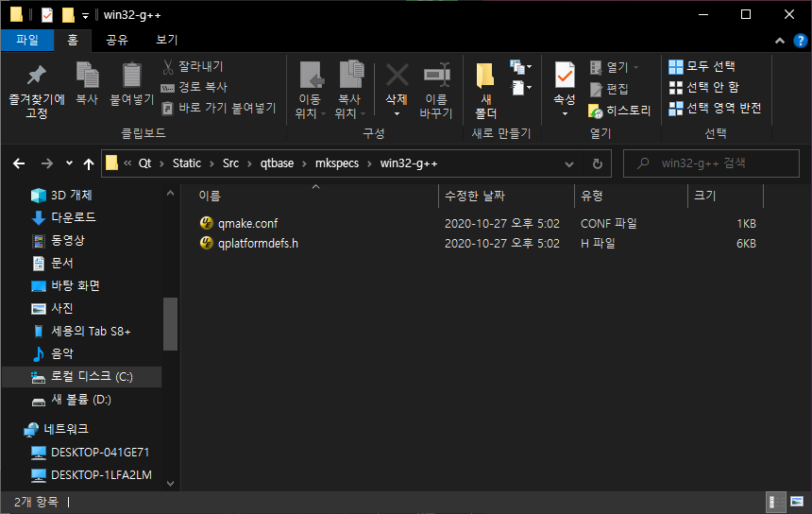Click Src in the address path
Screen dimensions: 812x514
coord(230,163)
